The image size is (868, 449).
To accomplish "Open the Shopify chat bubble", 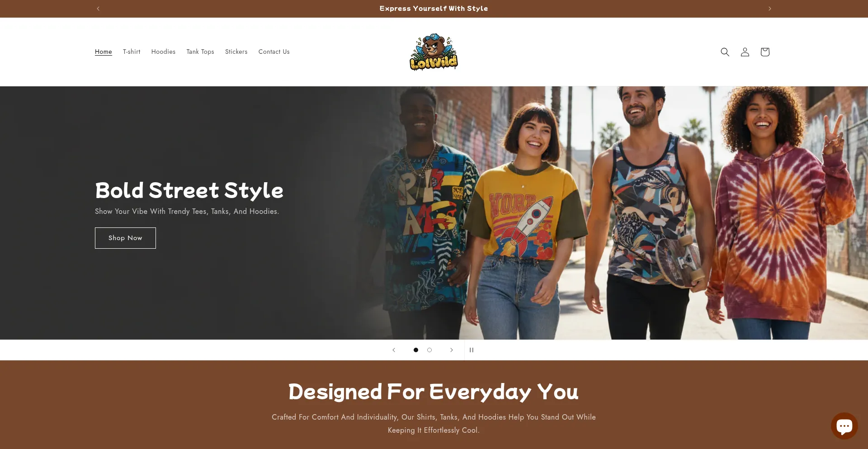I will tap(844, 426).
